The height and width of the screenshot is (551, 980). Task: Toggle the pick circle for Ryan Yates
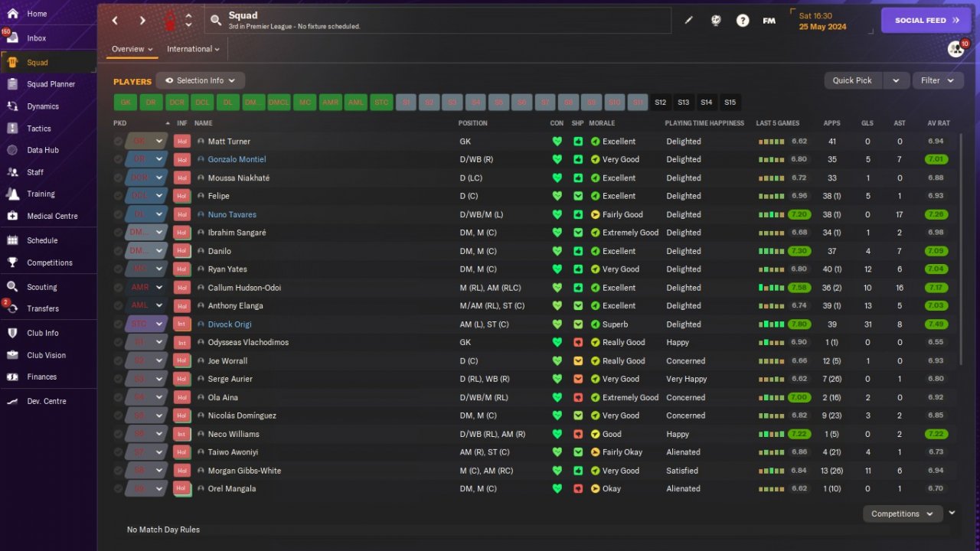coord(118,269)
